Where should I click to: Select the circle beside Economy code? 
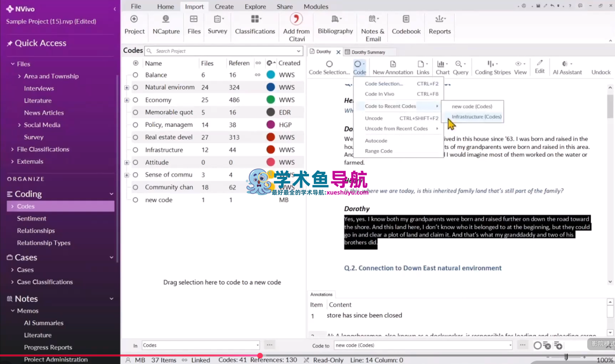(x=135, y=100)
